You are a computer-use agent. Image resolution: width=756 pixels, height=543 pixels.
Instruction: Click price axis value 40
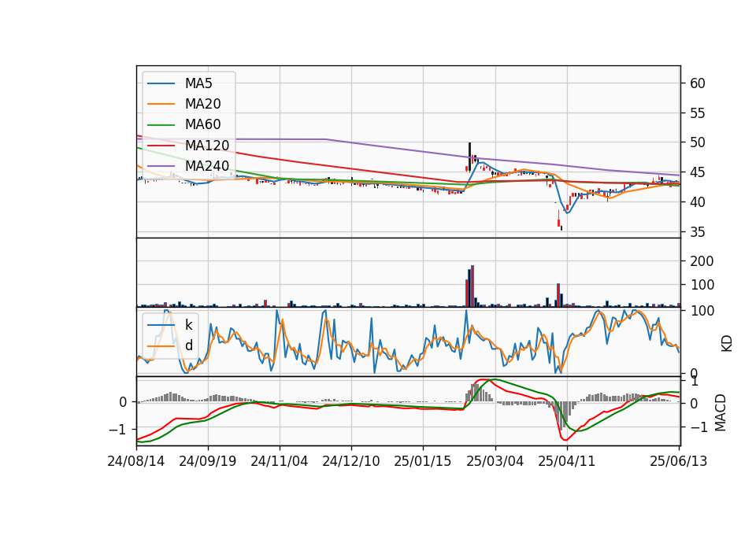[697, 202]
